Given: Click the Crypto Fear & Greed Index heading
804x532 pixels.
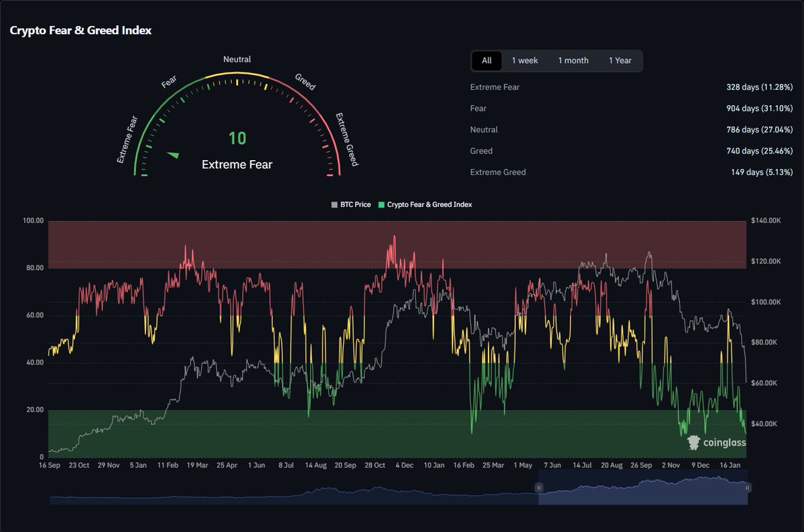Looking at the screenshot, I should (80, 30).
